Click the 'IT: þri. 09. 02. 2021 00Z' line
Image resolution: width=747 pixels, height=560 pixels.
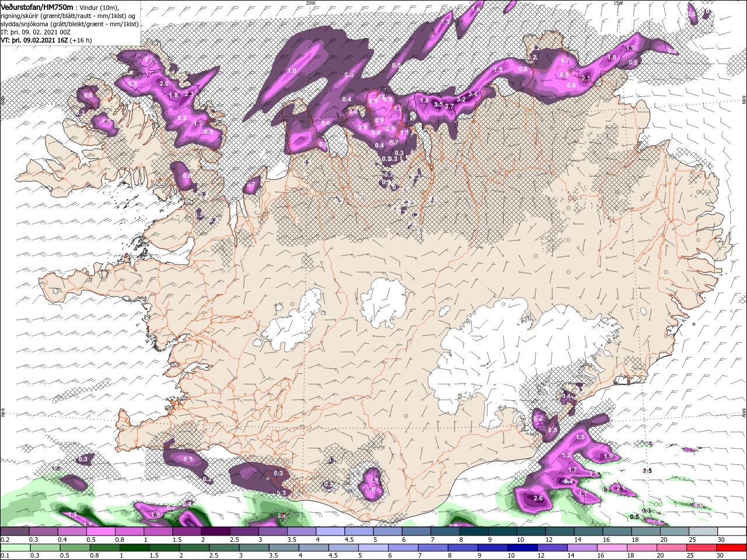click(34, 32)
